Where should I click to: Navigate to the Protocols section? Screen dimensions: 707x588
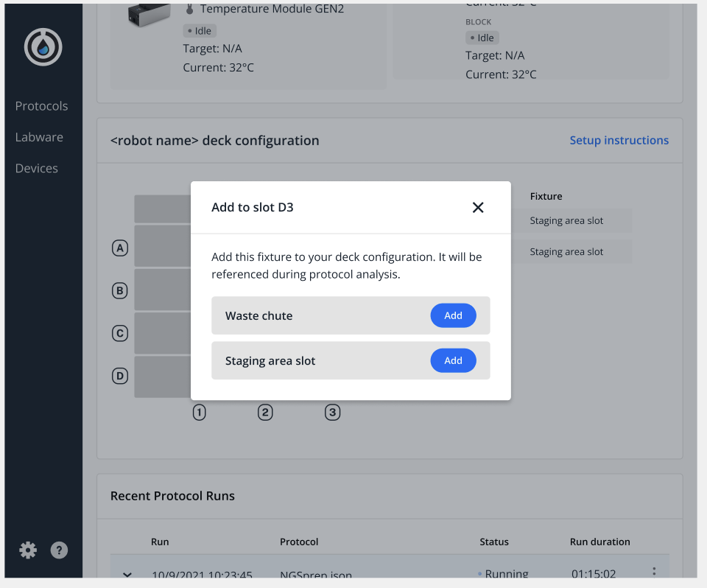(41, 105)
